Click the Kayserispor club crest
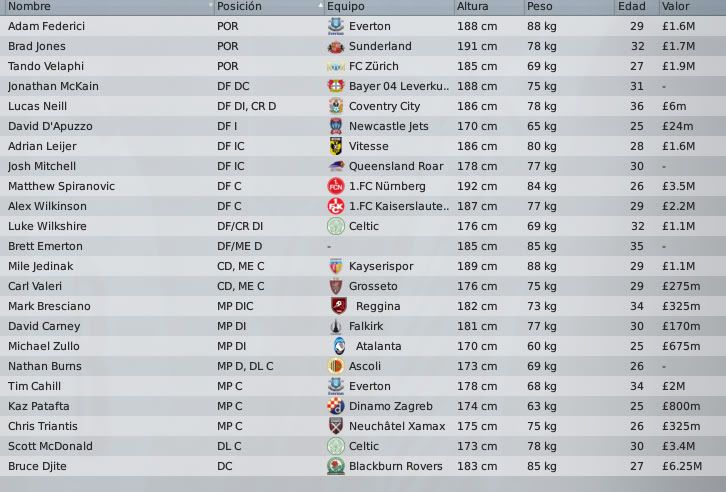This screenshot has height=492, width=726. 335,266
